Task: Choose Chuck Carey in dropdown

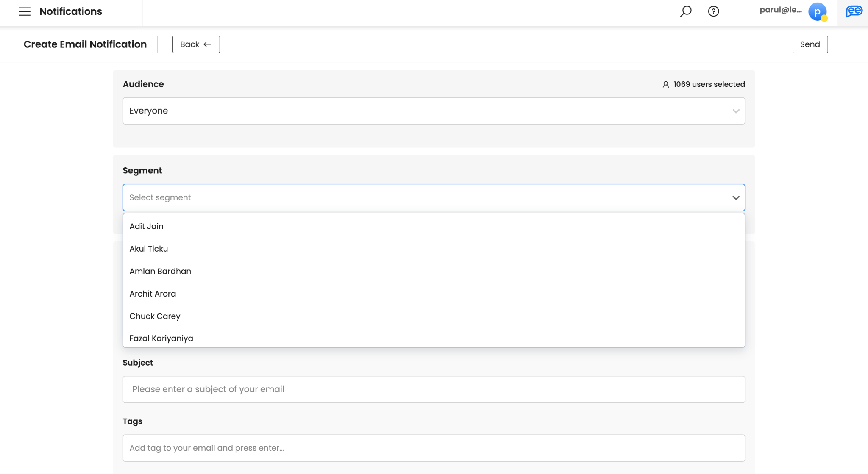Action: (155, 316)
